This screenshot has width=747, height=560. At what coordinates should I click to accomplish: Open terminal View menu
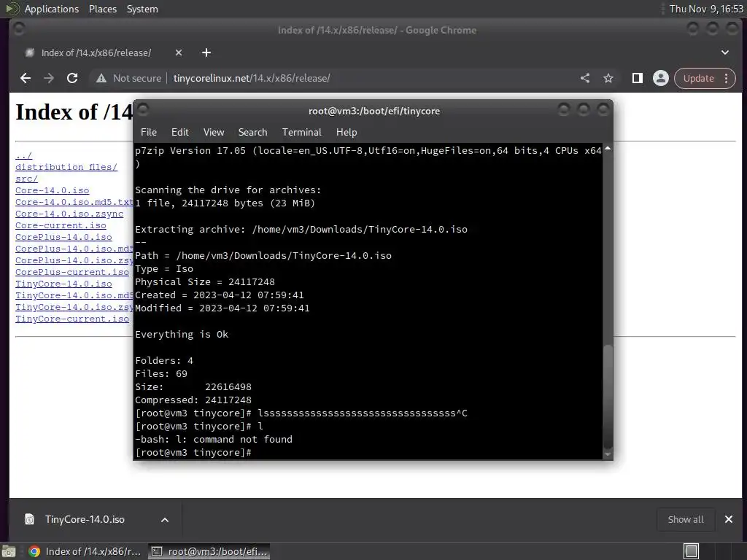214,133
